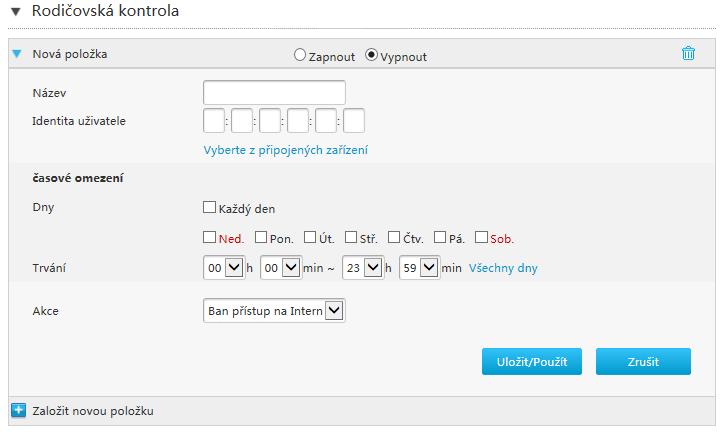Image resolution: width=724 pixels, height=435 pixels.
Task: Check the Každý den checkbox
Action: 209,207
